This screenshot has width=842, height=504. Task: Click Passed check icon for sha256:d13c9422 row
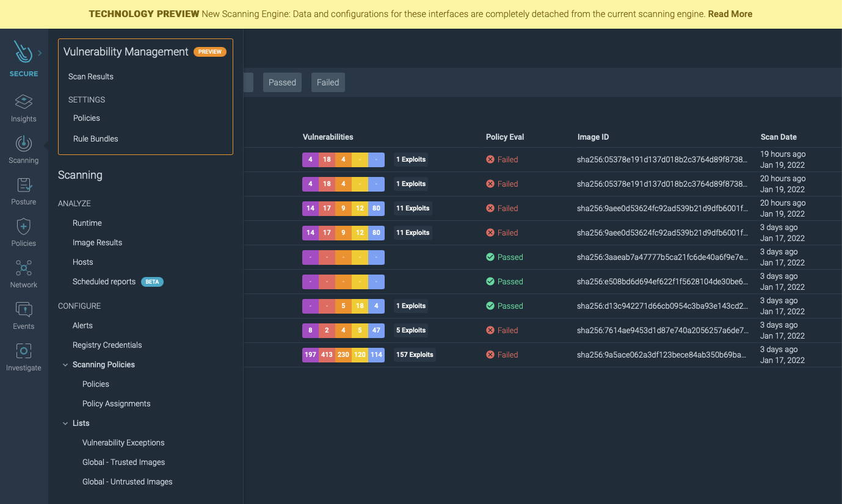490,306
